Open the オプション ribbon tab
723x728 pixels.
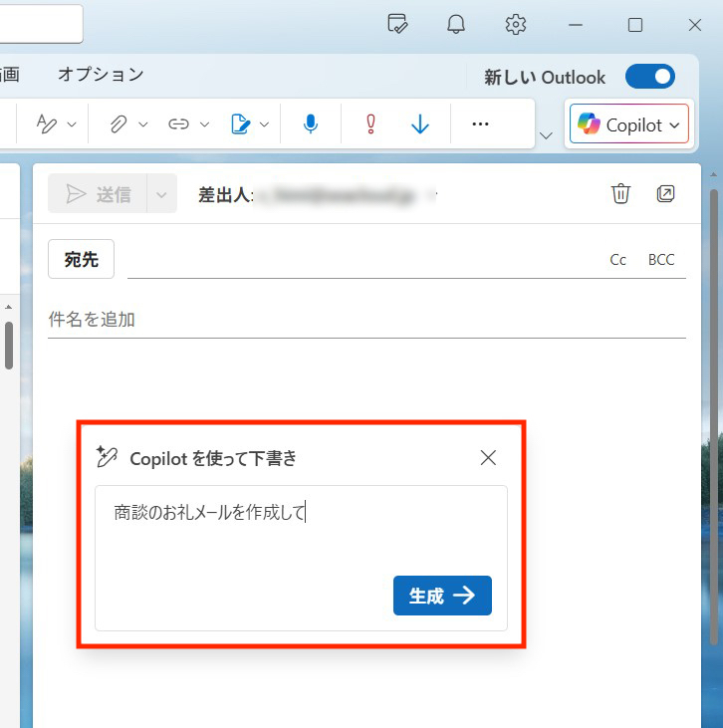(x=101, y=75)
